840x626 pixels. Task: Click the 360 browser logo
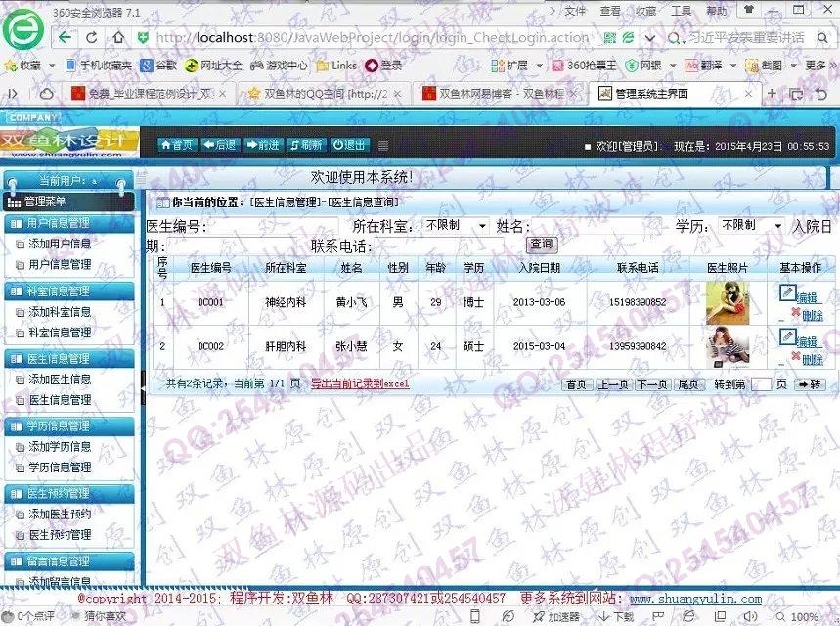click(x=23, y=29)
